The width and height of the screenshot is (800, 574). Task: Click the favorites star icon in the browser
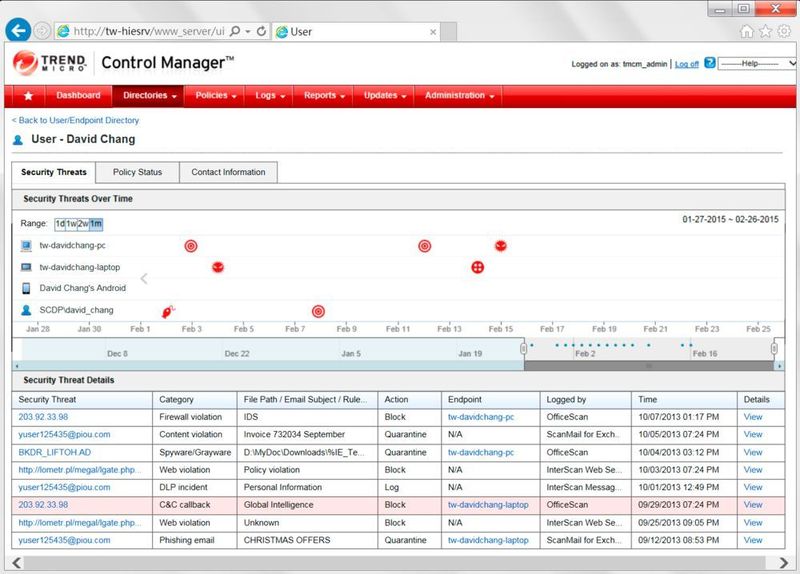(x=765, y=32)
